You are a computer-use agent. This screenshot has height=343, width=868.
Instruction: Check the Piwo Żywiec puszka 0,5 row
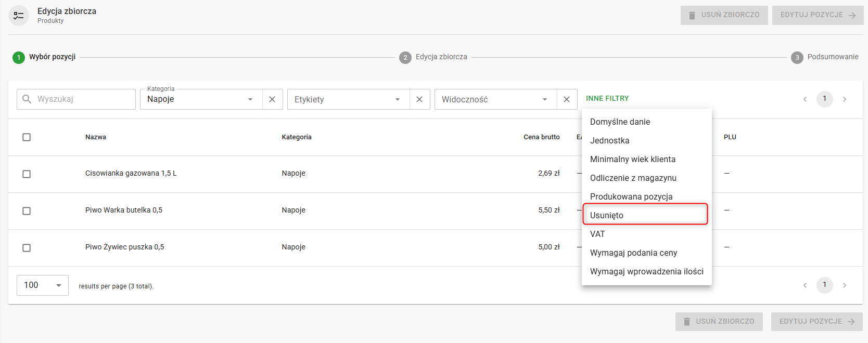[27, 248]
